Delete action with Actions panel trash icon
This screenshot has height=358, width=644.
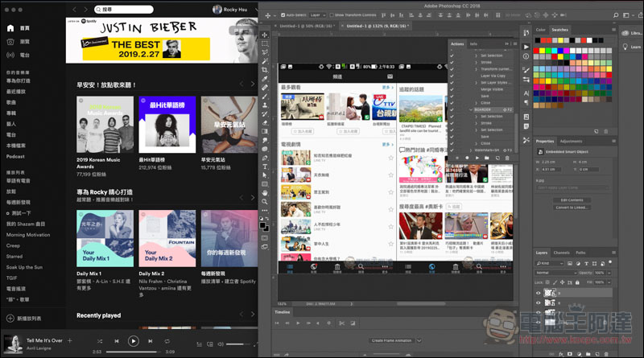(507, 158)
